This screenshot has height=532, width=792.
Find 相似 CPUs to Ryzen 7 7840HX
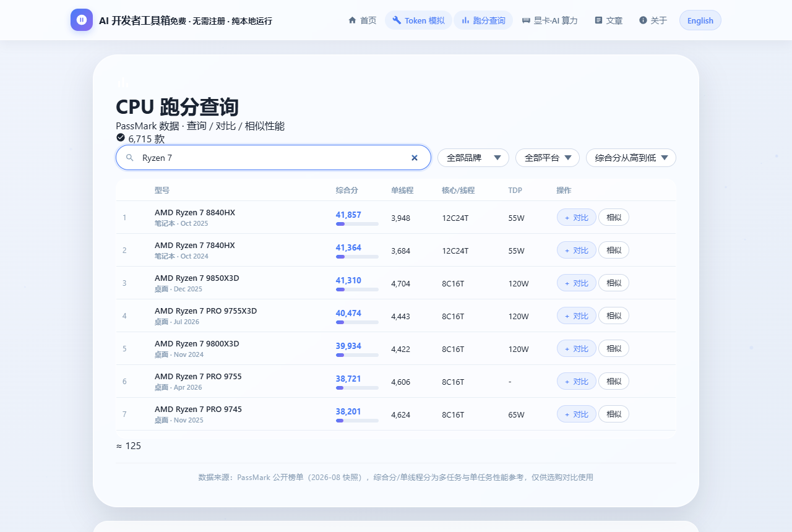(x=614, y=250)
